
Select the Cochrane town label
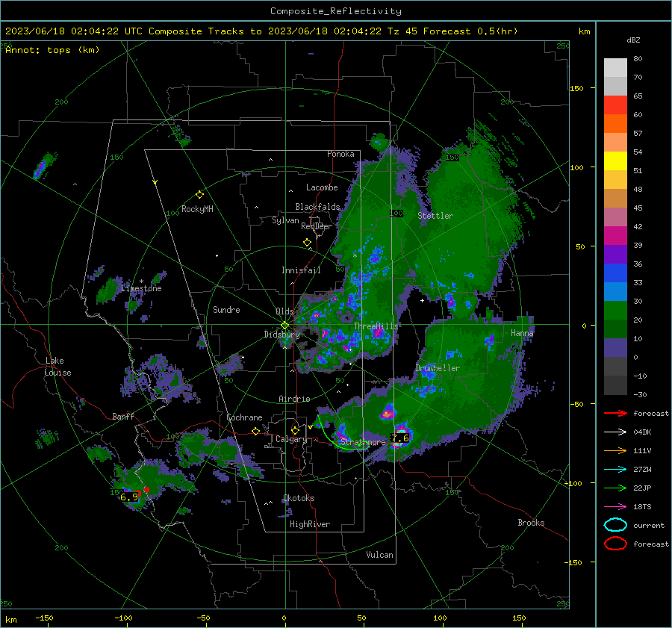coord(244,417)
